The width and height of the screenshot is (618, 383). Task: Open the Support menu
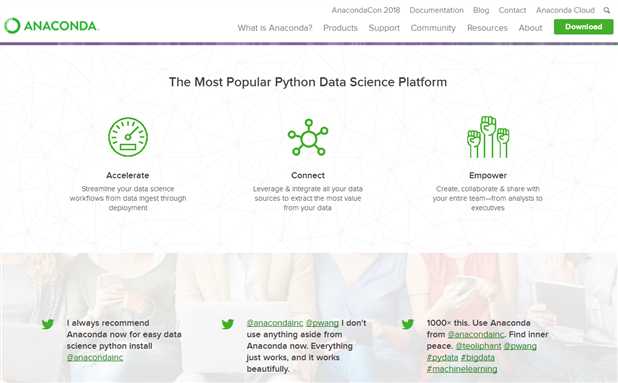(384, 28)
